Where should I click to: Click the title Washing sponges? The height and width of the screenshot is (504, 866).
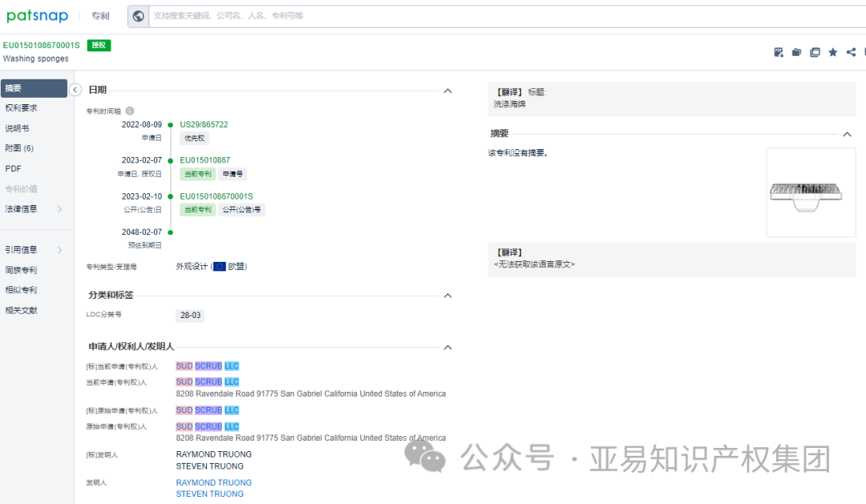(x=36, y=58)
